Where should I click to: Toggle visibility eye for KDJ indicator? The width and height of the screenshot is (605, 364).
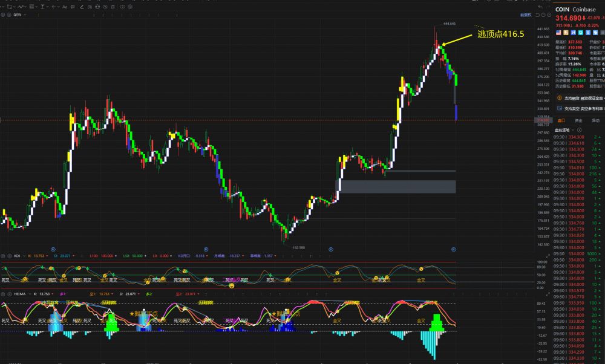click(x=10, y=256)
